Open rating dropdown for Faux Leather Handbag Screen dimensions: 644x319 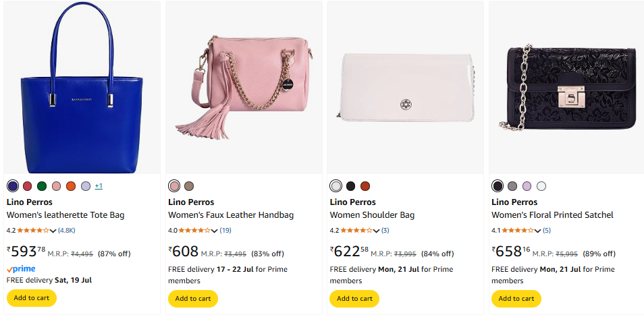coord(215,231)
